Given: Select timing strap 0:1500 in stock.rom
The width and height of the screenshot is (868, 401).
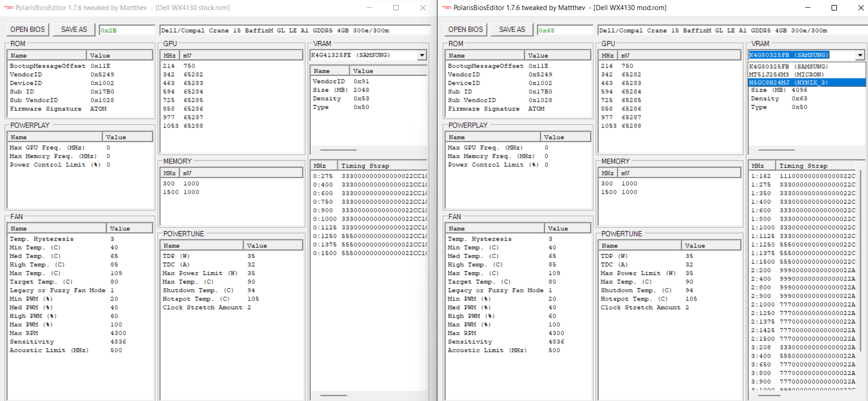Looking at the screenshot, I should click(369, 253).
